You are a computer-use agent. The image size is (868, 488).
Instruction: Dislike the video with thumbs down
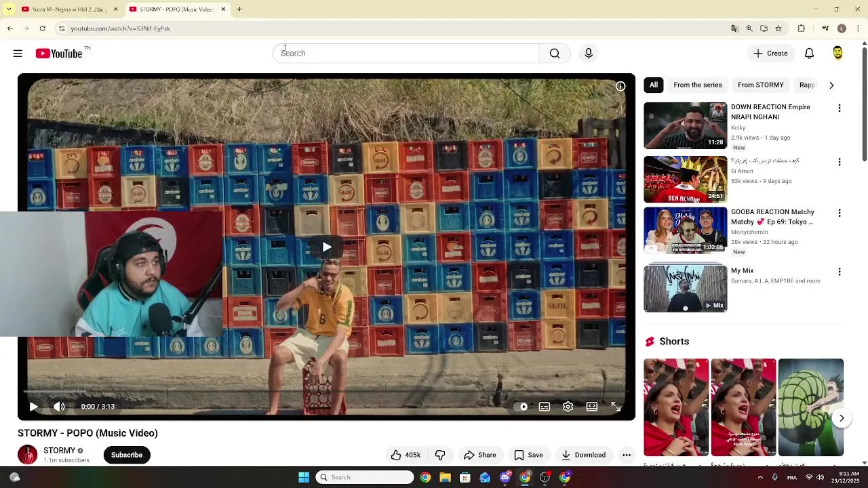pos(440,455)
